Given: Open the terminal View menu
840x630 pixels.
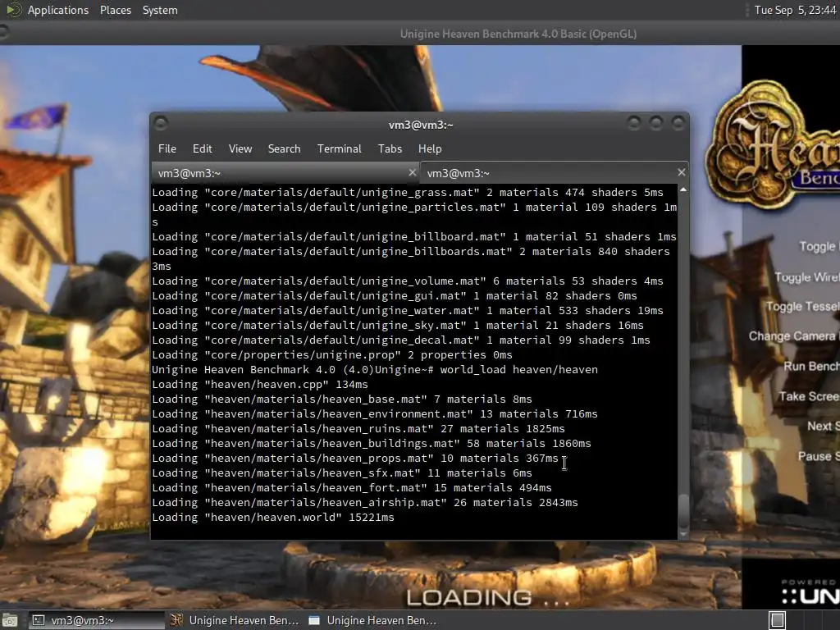Looking at the screenshot, I should click(240, 149).
